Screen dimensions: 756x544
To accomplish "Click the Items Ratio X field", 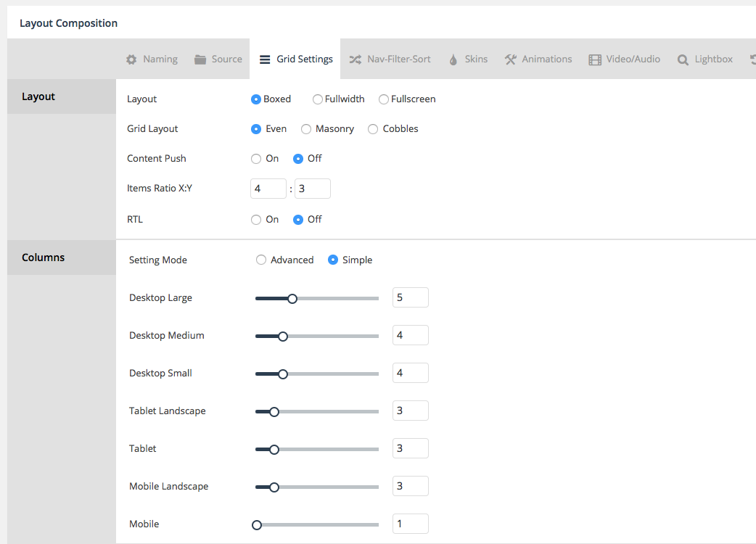I will point(268,189).
